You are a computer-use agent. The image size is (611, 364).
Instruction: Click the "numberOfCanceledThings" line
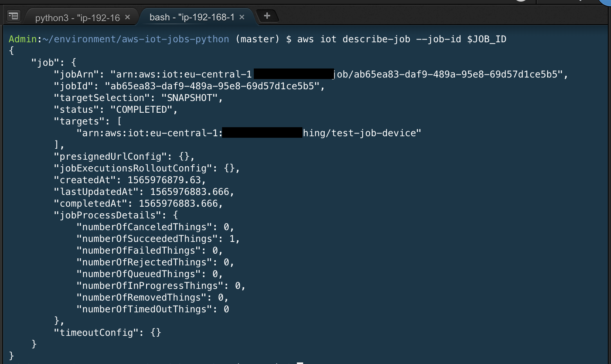point(155,227)
